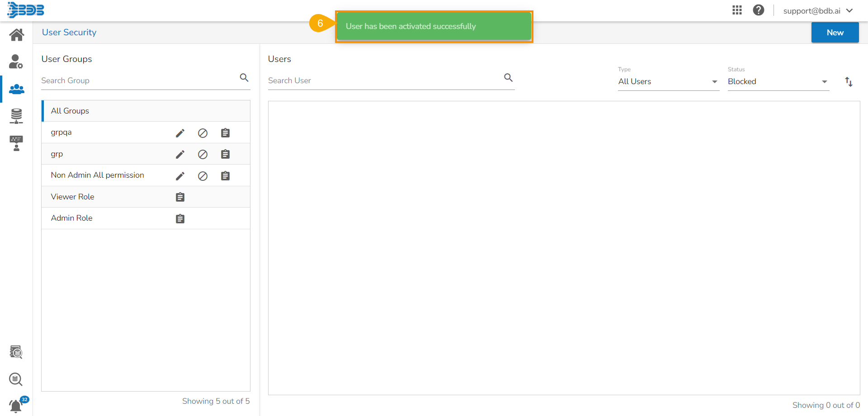Block the Non Admin All permission group
Screen dimensions: 868x416
[203, 176]
